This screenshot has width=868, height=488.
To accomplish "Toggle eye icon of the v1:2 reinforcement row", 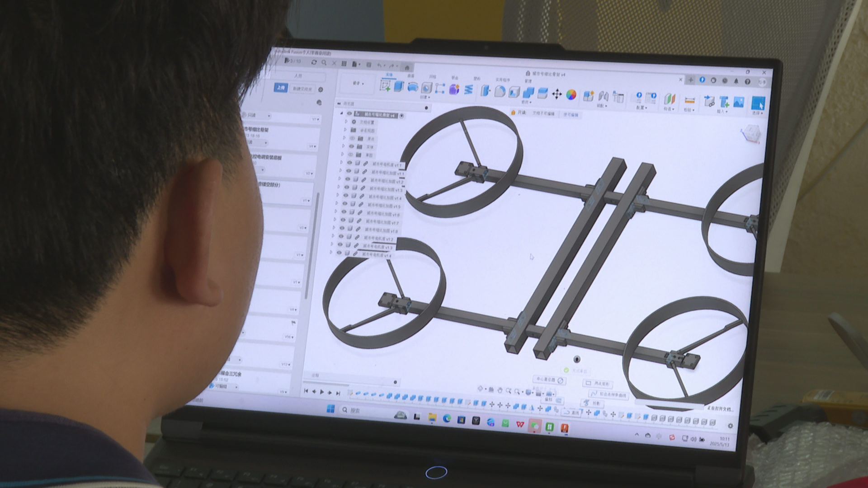I will tap(348, 179).
